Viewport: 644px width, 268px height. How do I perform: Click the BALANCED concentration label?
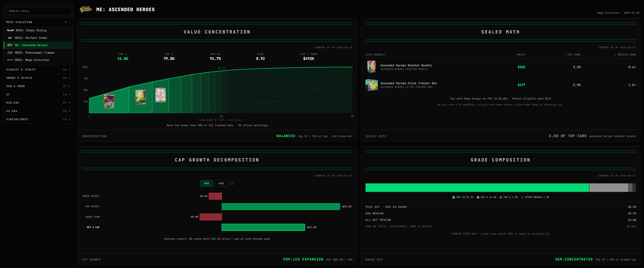tap(286, 136)
